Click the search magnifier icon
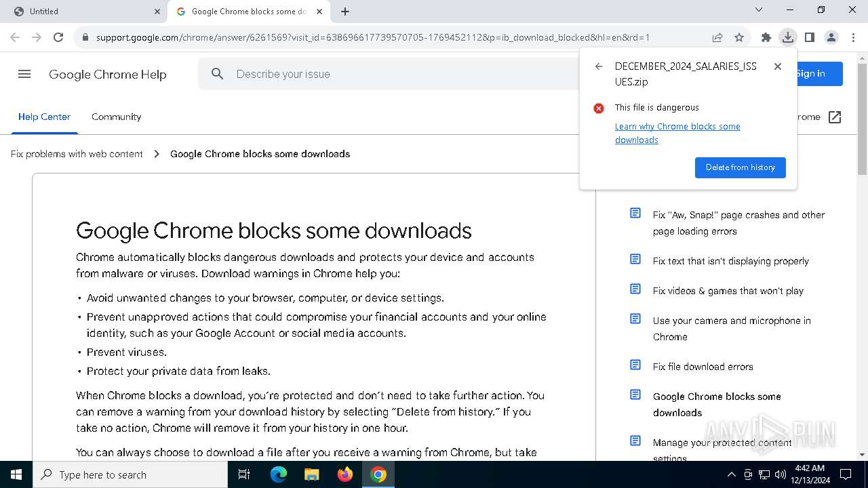 click(217, 74)
